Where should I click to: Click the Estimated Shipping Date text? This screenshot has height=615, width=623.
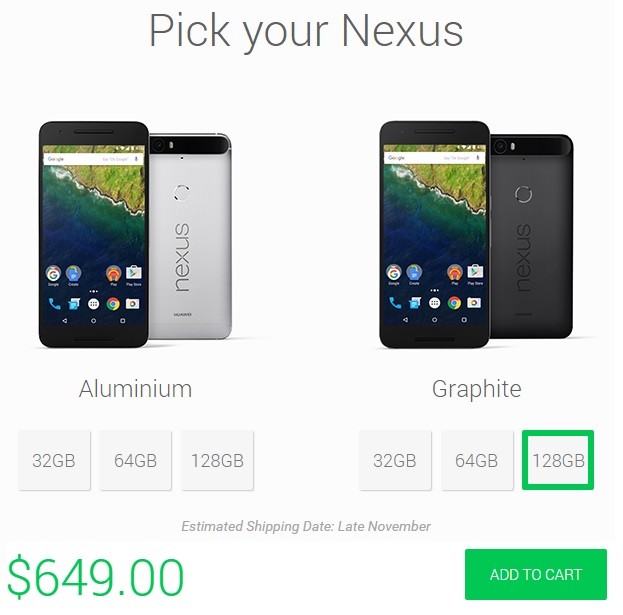tap(306, 526)
